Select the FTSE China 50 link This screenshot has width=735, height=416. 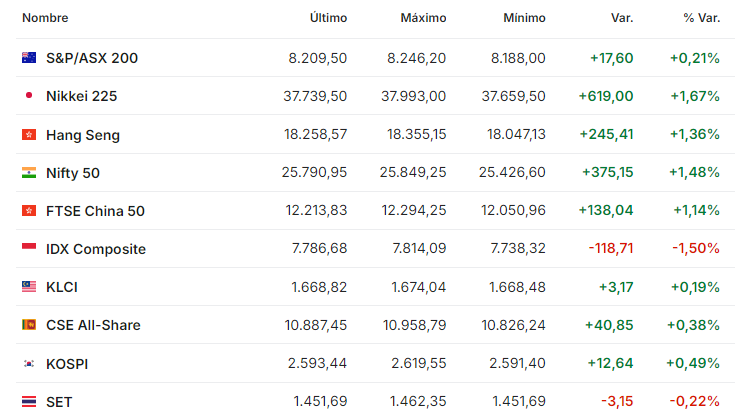pos(95,211)
